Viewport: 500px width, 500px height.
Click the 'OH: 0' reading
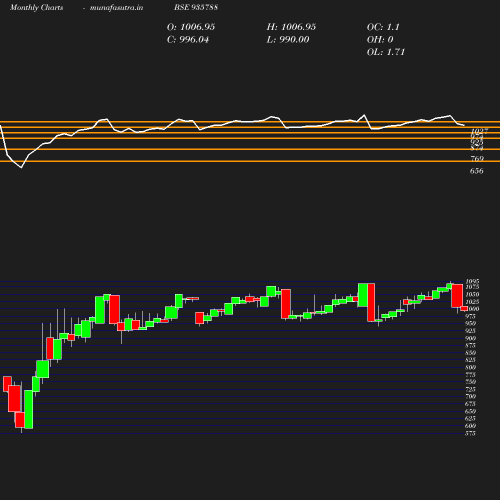coord(380,40)
